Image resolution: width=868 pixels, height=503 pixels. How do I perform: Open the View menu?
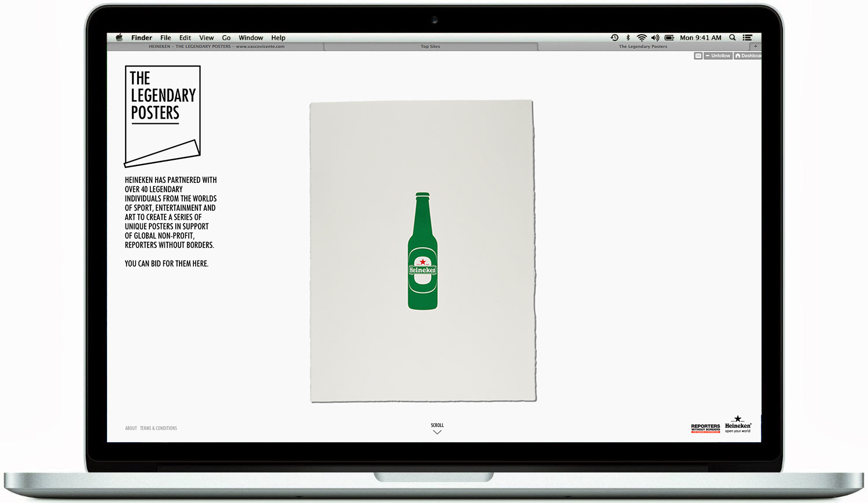point(207,38)
